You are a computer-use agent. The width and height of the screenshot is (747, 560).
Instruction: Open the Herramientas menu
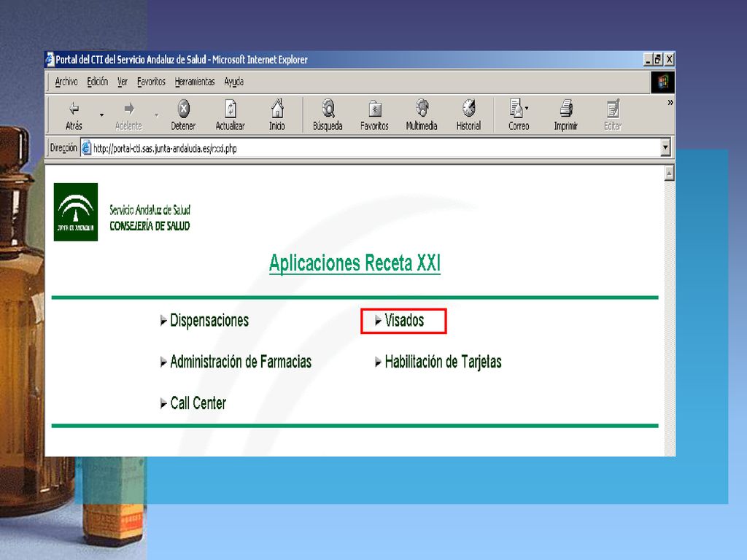(195, 82)
